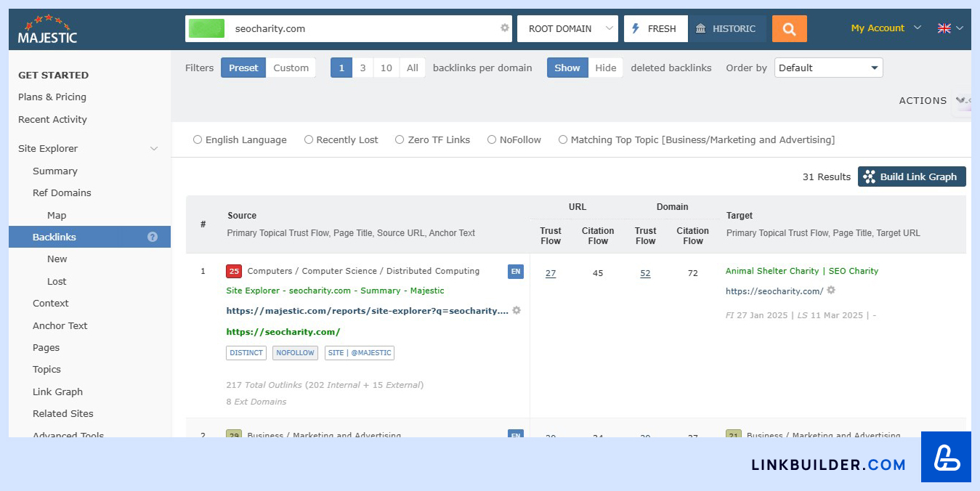Click gear icon beside seocharity.com target URL
This screenshot has height=491, width=980.
pos(831,291)
